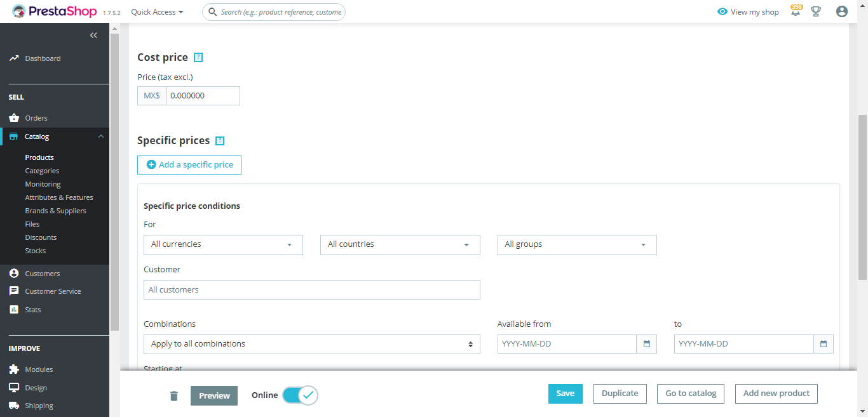This screenshot has height=417, width=868.
Task: Collapse the Catalog menu chevron
Action: 101,136
